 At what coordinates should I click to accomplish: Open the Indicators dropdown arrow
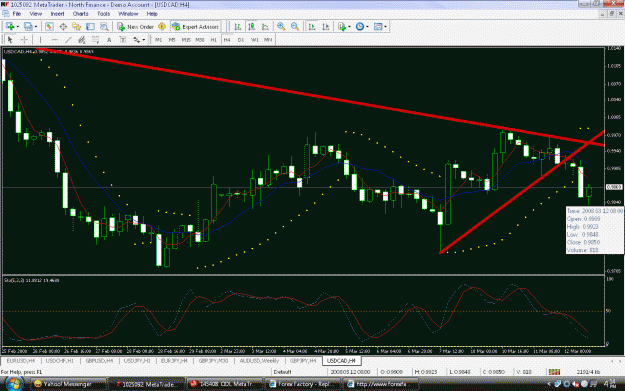point(350,27)
